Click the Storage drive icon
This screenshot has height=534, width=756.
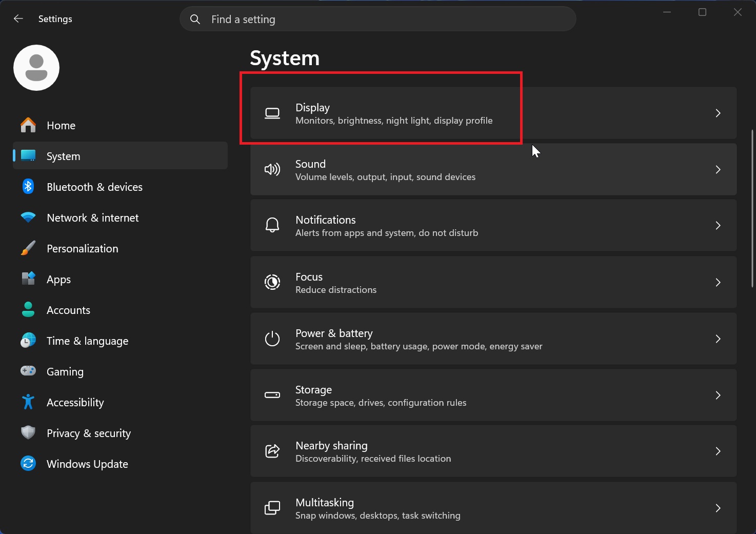click(272, 395)
